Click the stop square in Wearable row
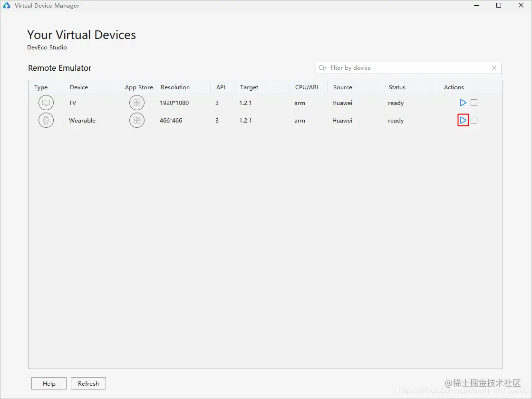Image resolution: width=532 pixels, height=399 pixels. (474, 120)
